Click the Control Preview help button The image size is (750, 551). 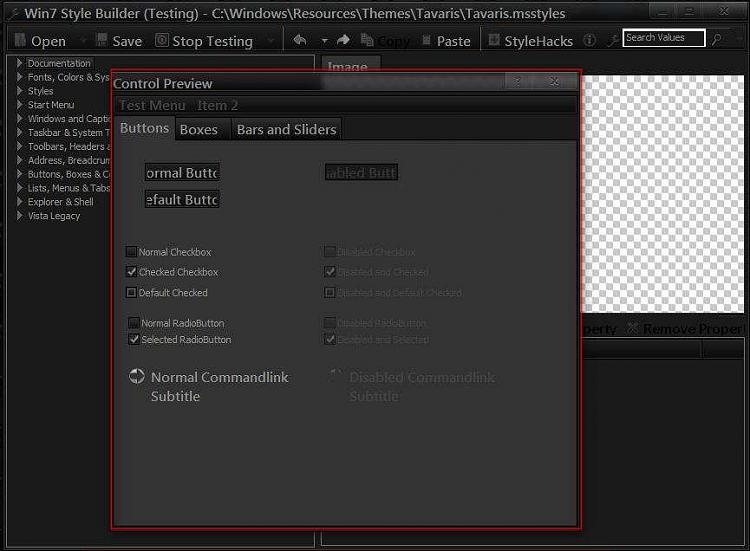coord(518,82)
